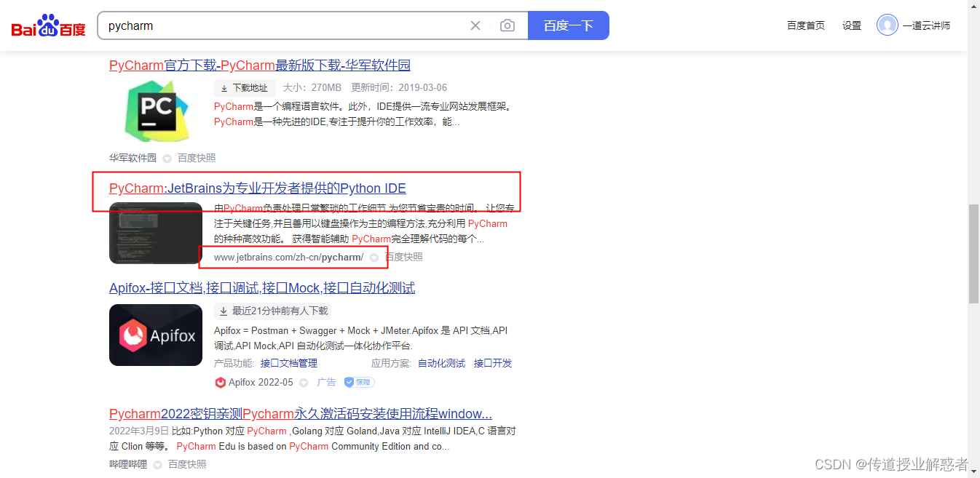Open 自动化测试 link

(441, 363)
